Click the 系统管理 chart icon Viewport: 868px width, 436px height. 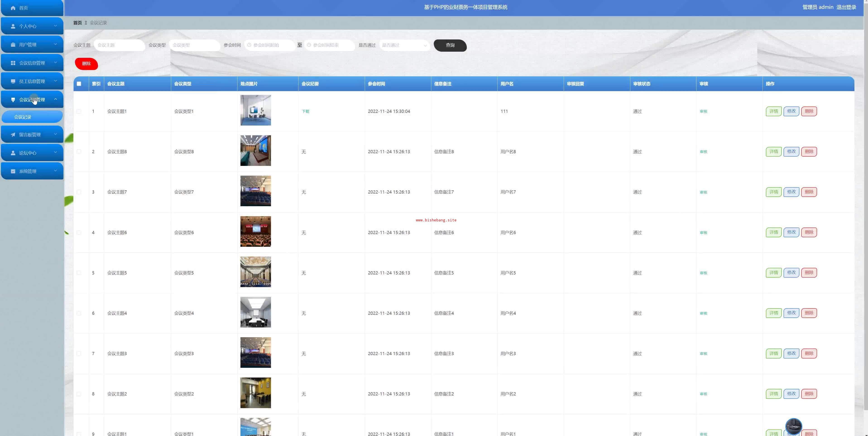[13, 171]
